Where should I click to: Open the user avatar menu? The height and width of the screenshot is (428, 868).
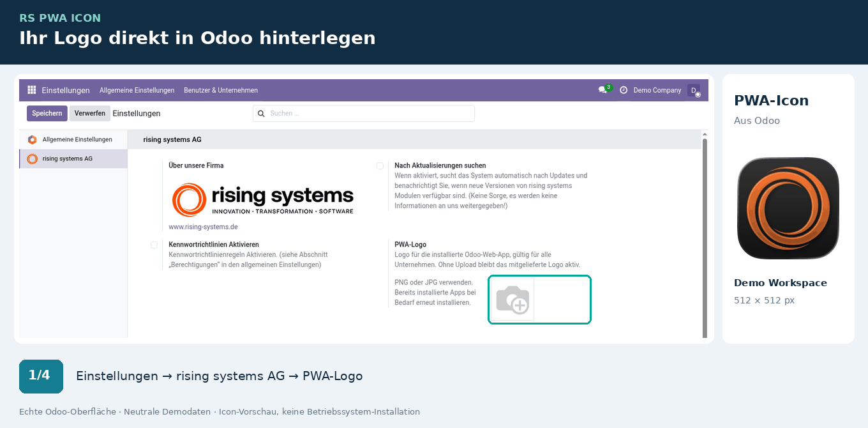[694, 91]
